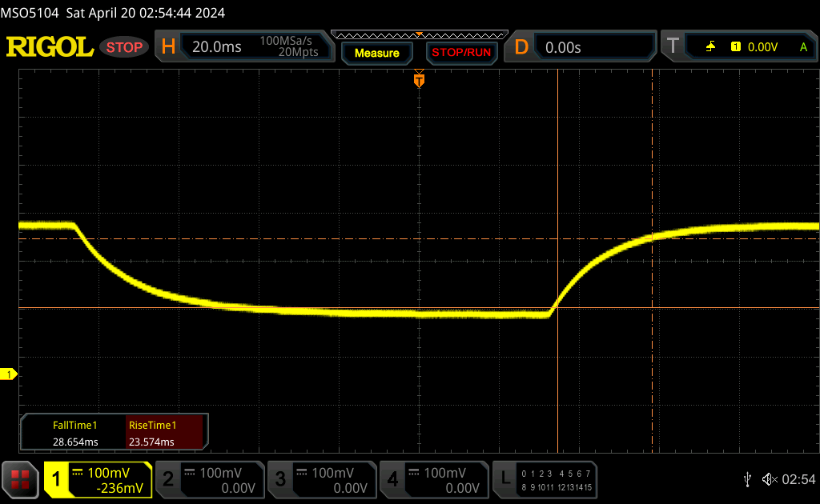Select the orange trigger position marker above the grid
The width and height of the screenshot is (820, 504).
pyautogui.click(x=419, y=80)
